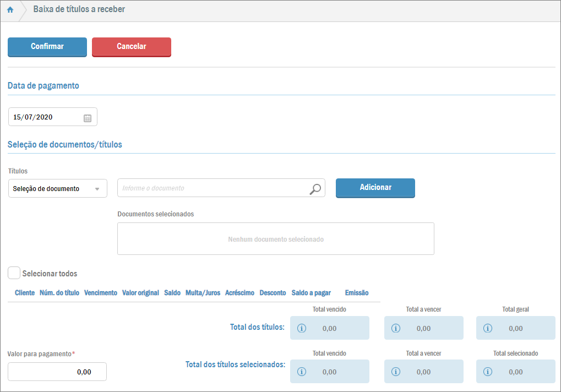Focus the Informe o documento search field
The image size is (561, 392).
[213, 188]
